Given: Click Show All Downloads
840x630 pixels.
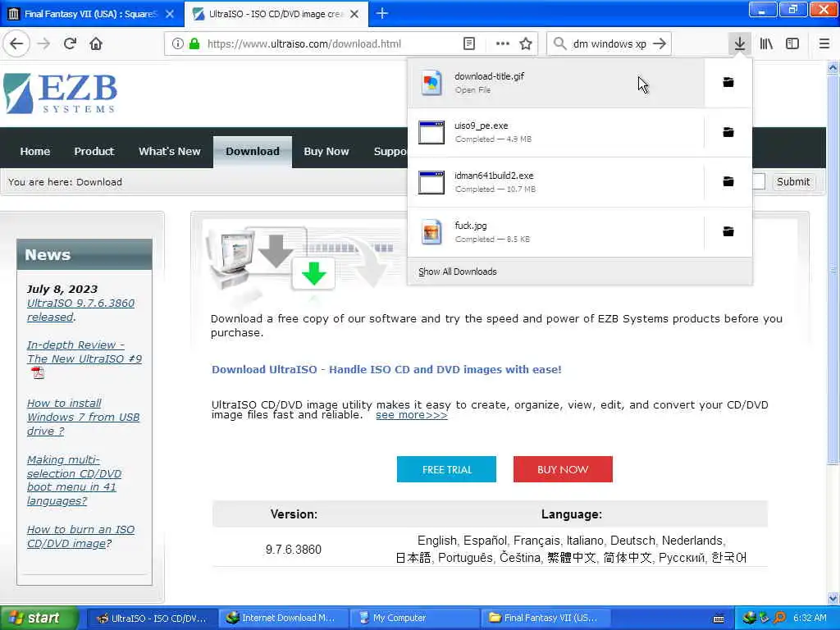Looking at the screenshot, I should point(458,272).
